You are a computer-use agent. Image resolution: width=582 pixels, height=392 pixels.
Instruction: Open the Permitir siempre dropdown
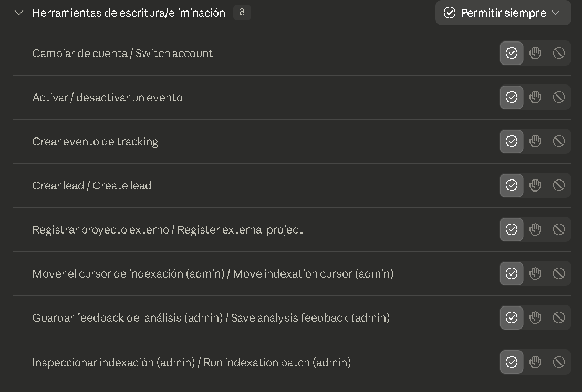503,13
